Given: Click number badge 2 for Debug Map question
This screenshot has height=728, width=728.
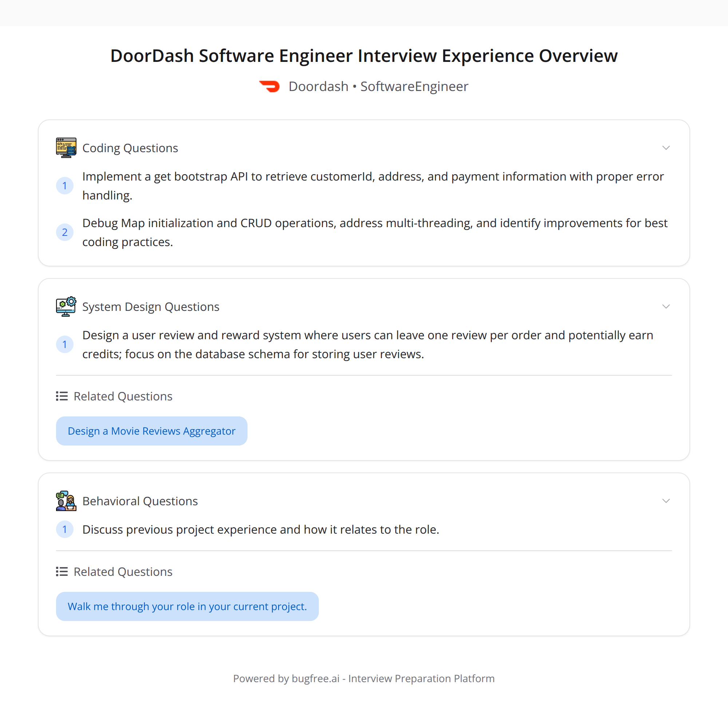Looking at the screenshot, I should (65, 232).
